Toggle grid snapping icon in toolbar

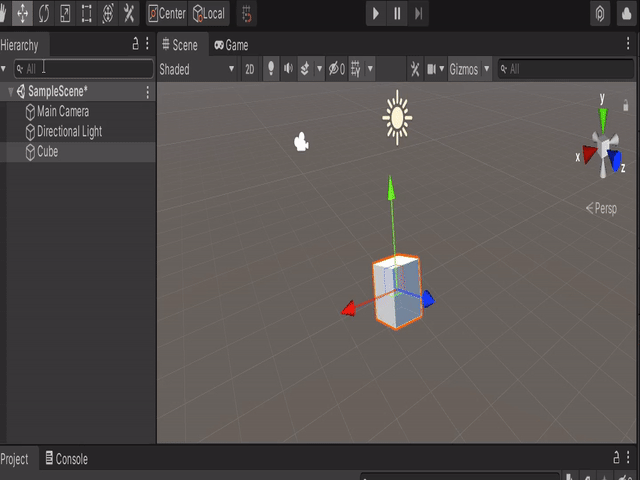point(247,13)
